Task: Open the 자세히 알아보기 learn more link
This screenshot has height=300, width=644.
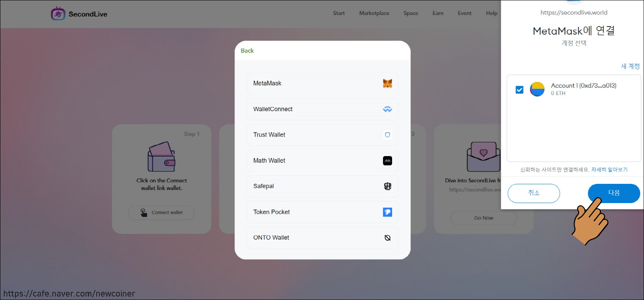Action: coord(609,170)
